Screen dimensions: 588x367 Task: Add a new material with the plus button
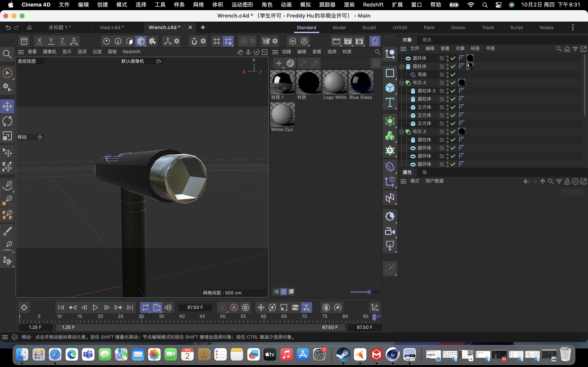coord(278,63)
